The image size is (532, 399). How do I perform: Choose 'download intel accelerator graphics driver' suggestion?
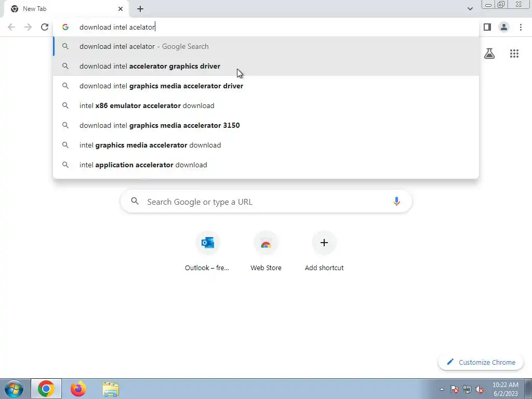[x=266, y=66]
